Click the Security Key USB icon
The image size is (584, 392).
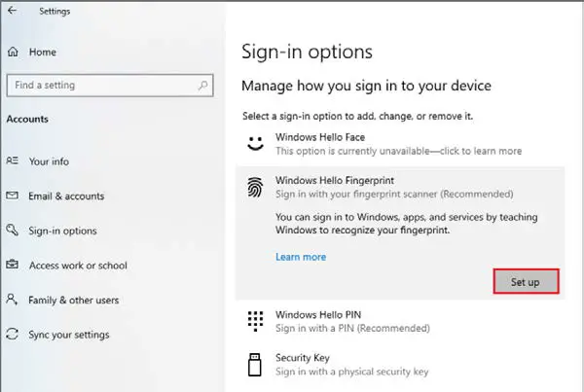point(255,365)
